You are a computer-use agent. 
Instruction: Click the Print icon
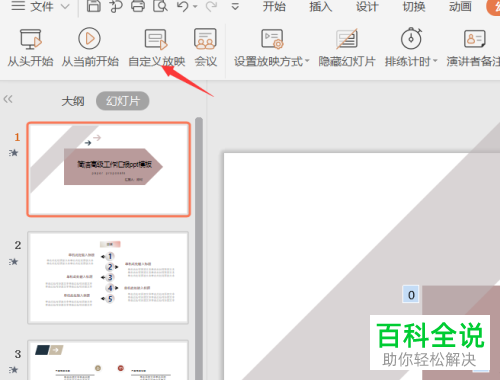click(138, 6)
